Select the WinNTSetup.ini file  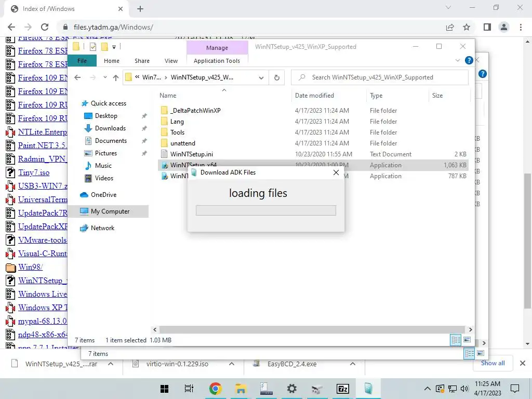pos(192,154)
